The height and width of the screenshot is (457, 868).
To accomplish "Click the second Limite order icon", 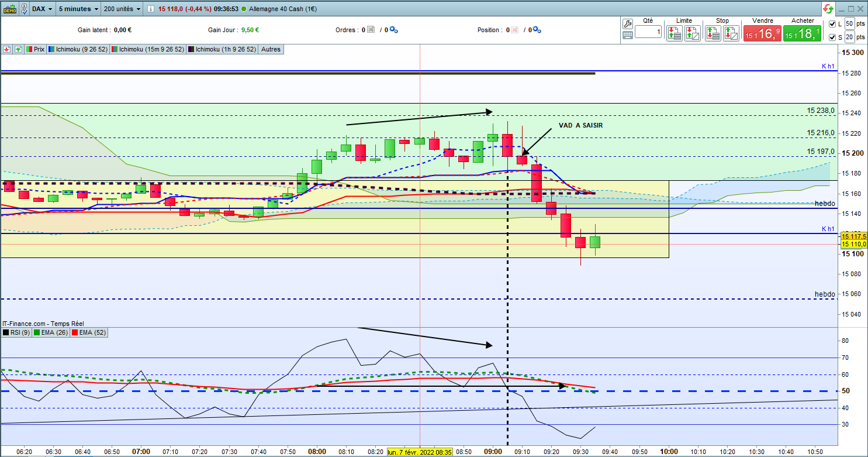I will point(693,33).
